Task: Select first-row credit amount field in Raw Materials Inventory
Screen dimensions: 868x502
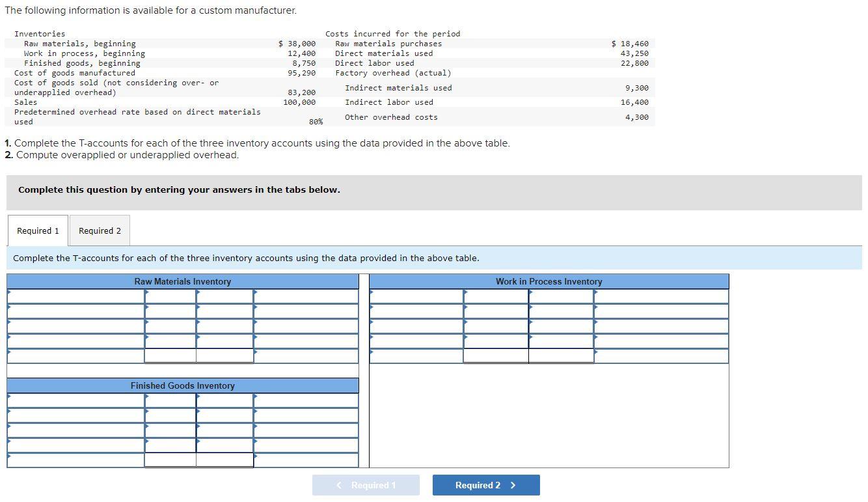Action: point(225,296)
